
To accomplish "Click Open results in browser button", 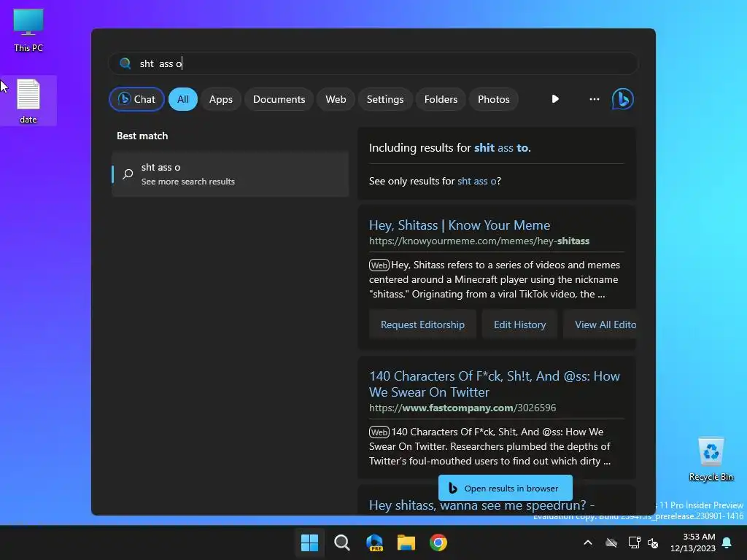I will coord(505,488).
